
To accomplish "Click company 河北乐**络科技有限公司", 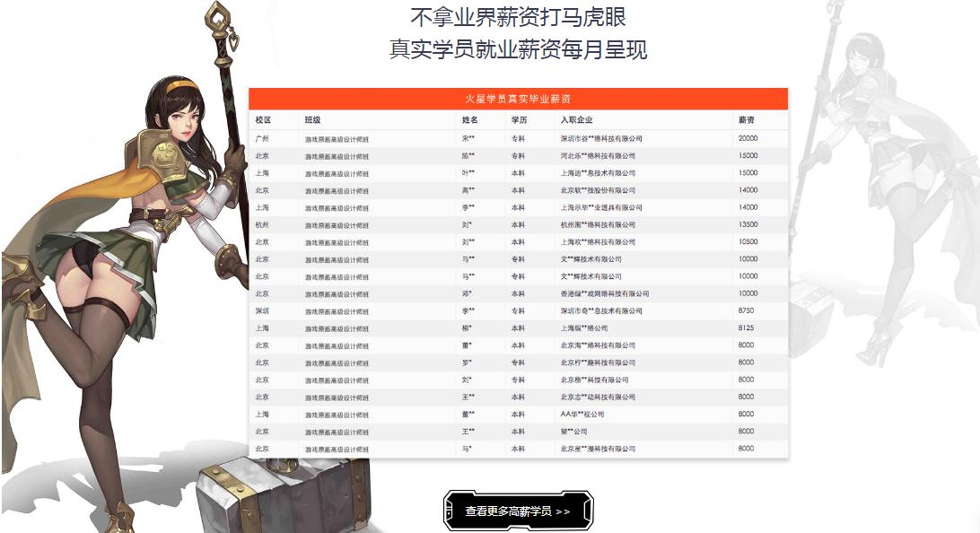I will click(598, 156).
